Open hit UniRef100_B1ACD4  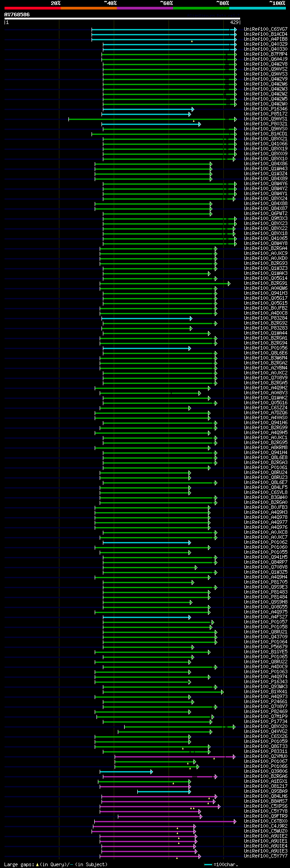266,34
